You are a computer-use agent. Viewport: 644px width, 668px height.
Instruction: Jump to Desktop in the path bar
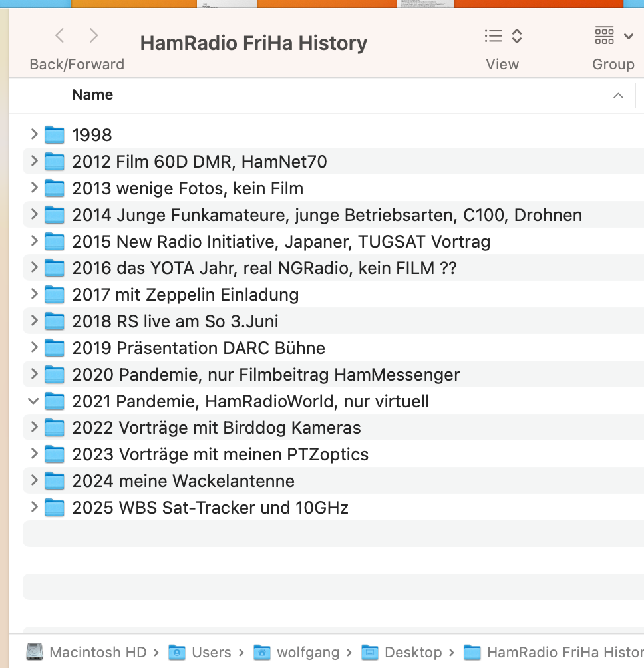tap(412, 652)
